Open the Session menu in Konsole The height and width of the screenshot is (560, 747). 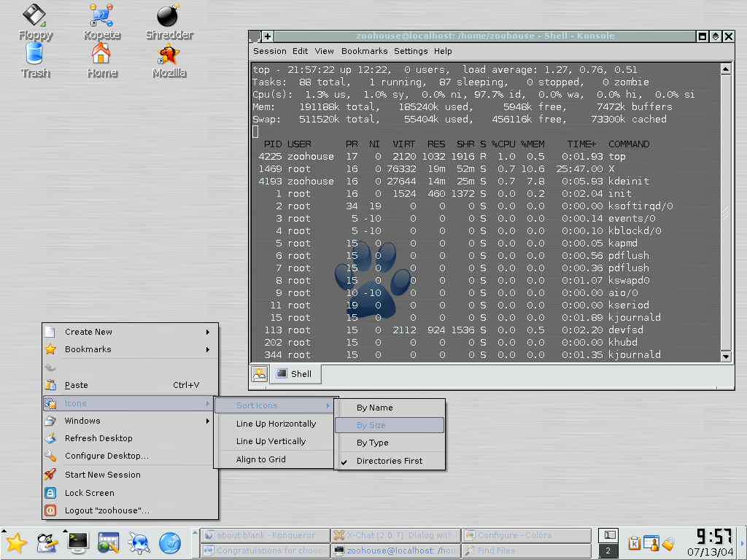pos(270,51)
